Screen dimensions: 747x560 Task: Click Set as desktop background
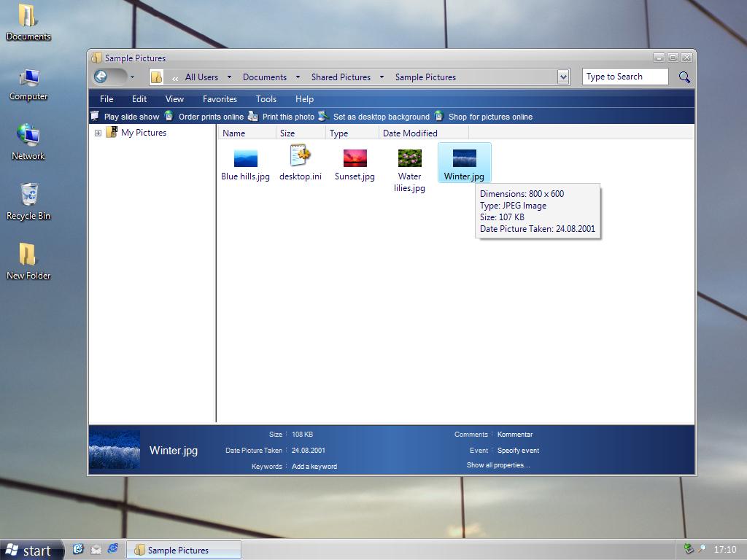pos(381,117)
